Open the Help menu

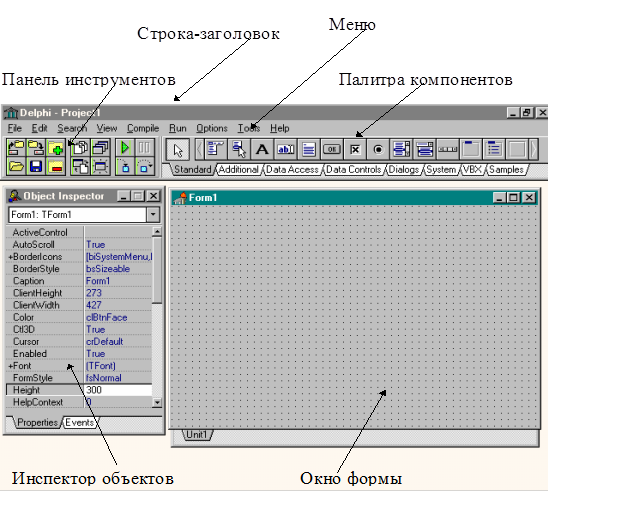(x=280, y=129)
